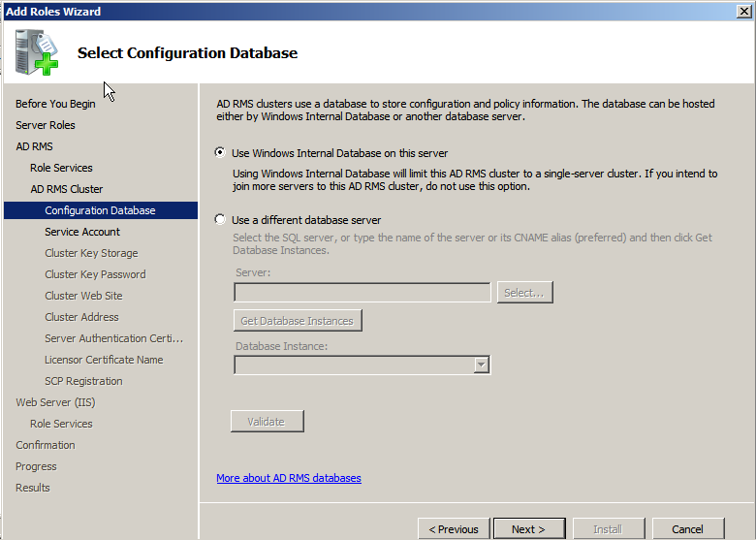Click the Validate button
This screenshot has width=756, height=540.
[x=268, y=422]
